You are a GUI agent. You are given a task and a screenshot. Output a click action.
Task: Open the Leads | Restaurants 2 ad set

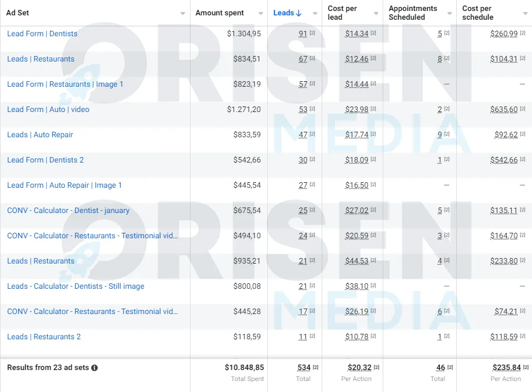[44, 337]
